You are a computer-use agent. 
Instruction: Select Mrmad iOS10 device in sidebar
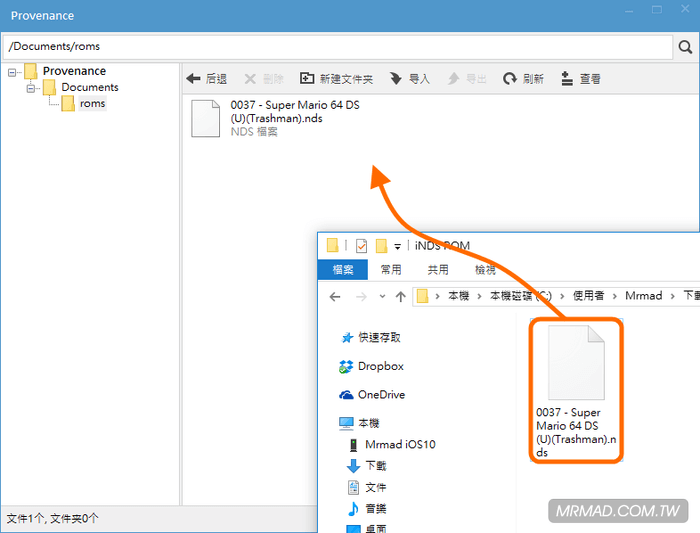399,444
